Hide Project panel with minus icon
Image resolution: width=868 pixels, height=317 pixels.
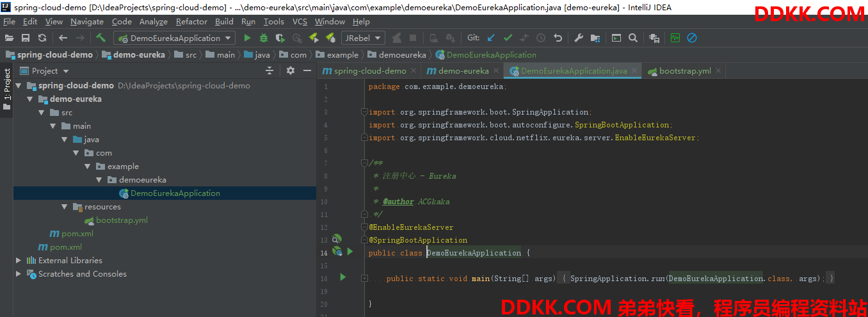(307, 70)
